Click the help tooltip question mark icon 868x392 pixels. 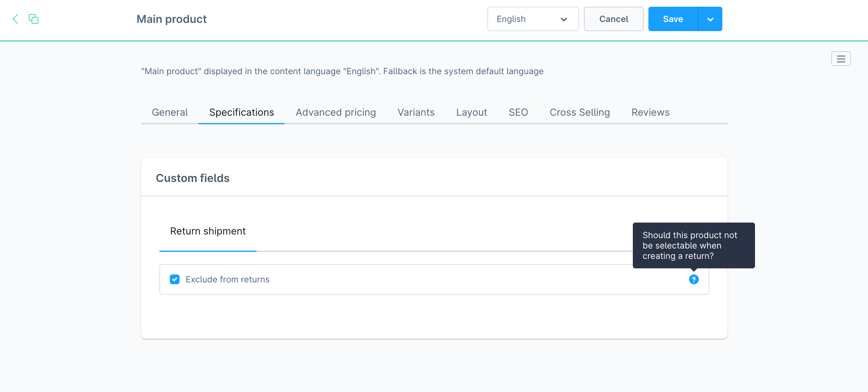pos(693,279)
